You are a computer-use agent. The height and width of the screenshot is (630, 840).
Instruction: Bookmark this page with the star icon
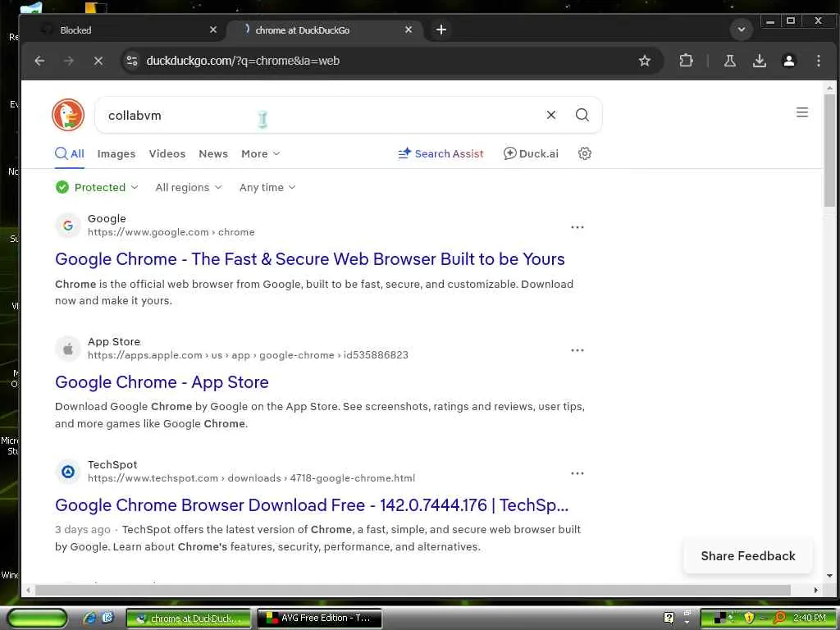[x=645, y=61]
